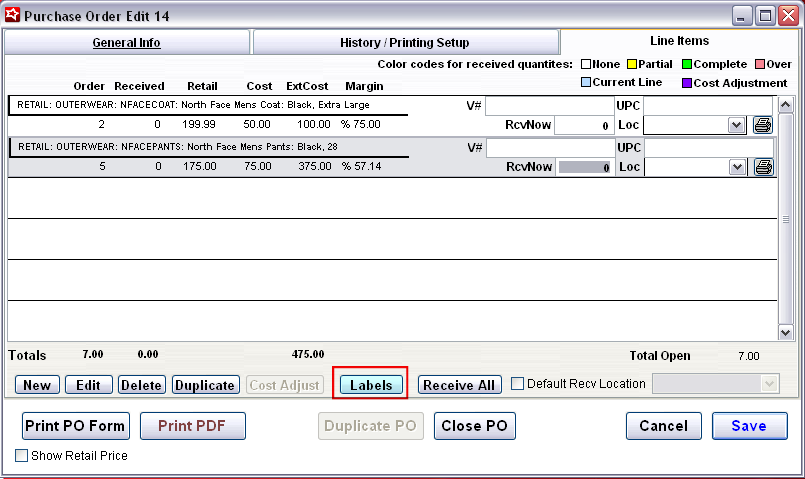Click the None color code swatch
The image size is (805, 479).
click(x=586, y=64)
